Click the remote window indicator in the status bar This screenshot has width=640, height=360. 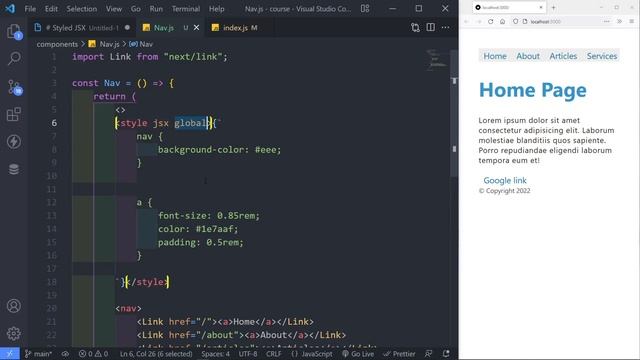(10, 353)
